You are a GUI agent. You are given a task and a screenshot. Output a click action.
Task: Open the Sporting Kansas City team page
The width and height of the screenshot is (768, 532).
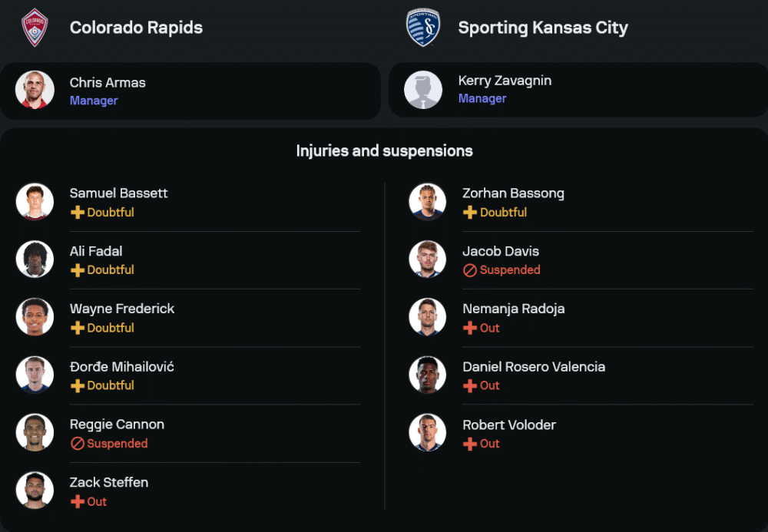[x=542, y=28]
